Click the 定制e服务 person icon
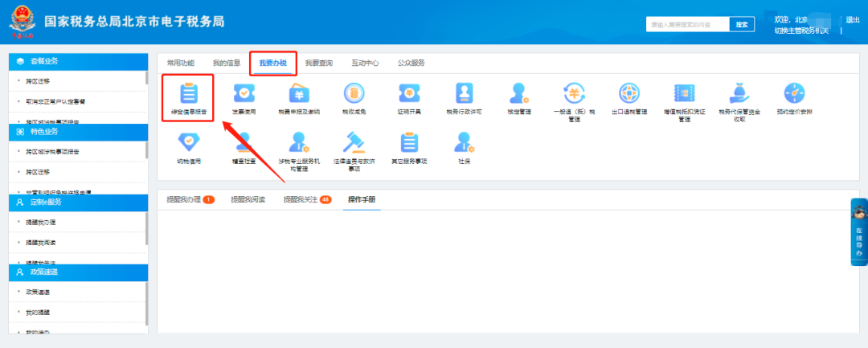Viewport: 868px width, 348px height. coord(20,202)
